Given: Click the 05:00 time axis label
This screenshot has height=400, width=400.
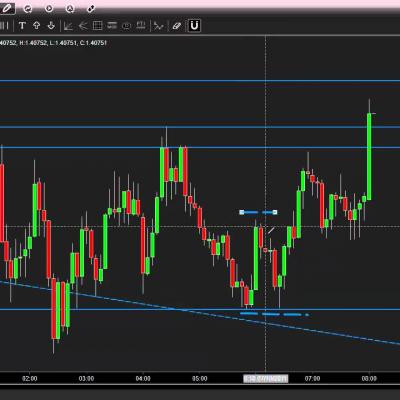Looking at the screenshot, I should [199, 379].
